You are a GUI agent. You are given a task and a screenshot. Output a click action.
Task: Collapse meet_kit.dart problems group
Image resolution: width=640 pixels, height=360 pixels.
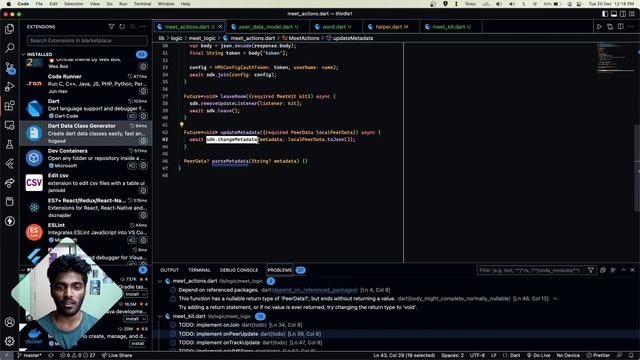(160, 316)
